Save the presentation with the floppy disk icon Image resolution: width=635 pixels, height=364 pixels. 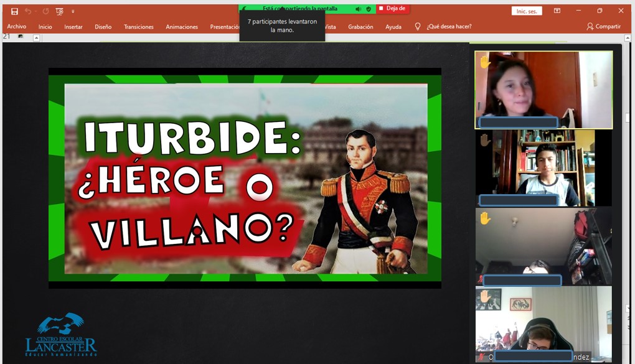[14, 11]
